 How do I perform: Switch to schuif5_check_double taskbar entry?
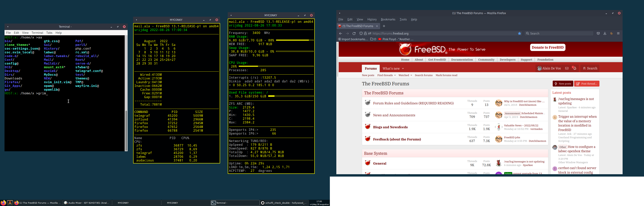tap(284, 203)
